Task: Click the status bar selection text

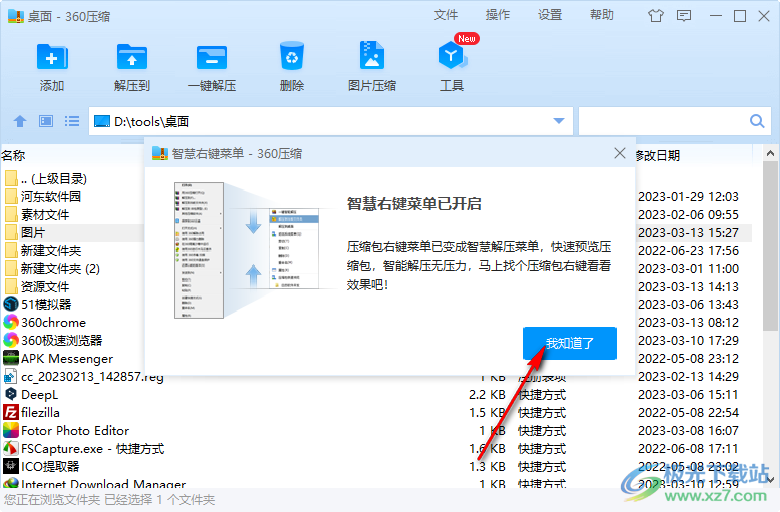Action: point(109,500)
